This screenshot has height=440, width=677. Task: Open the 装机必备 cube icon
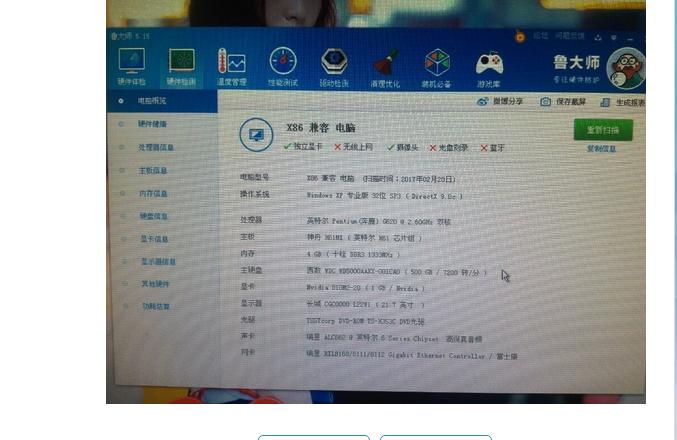coord(437,69)
